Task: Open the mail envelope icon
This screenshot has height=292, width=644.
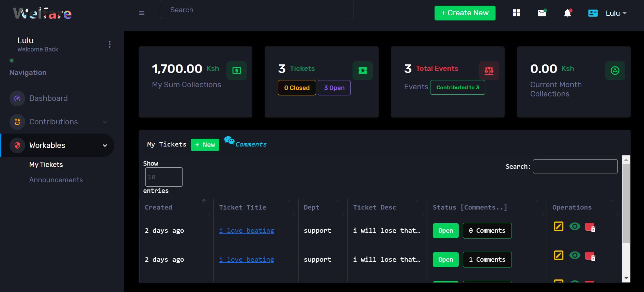Action: (541, 13)
